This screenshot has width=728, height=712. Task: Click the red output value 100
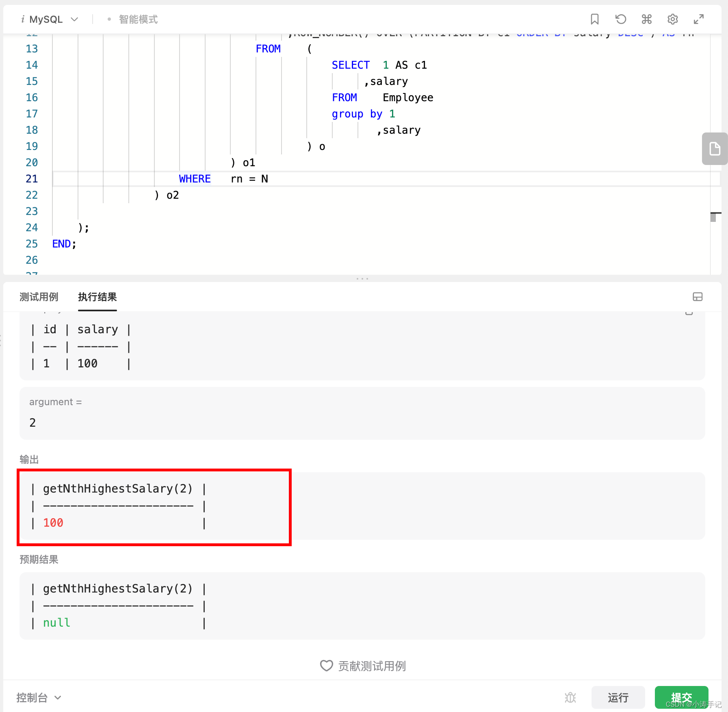coord(53,523)
